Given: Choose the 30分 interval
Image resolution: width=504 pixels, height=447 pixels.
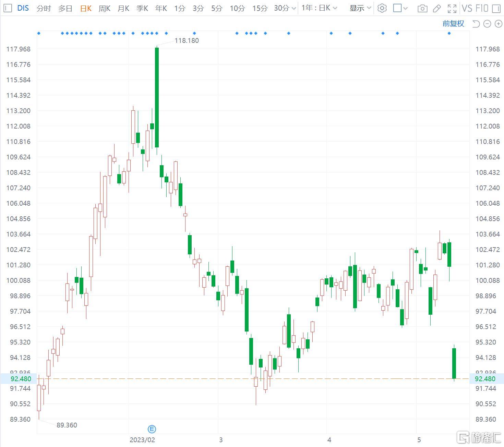Looking at the screenshot, I should click(x=281, y=8).
